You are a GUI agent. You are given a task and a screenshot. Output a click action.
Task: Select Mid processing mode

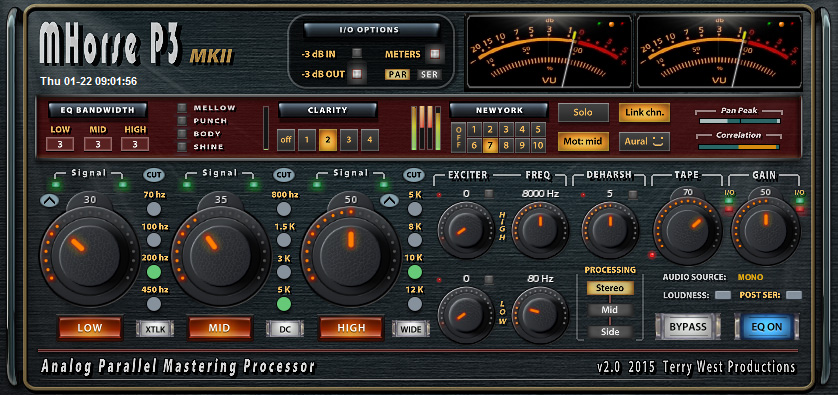point(610,310)
